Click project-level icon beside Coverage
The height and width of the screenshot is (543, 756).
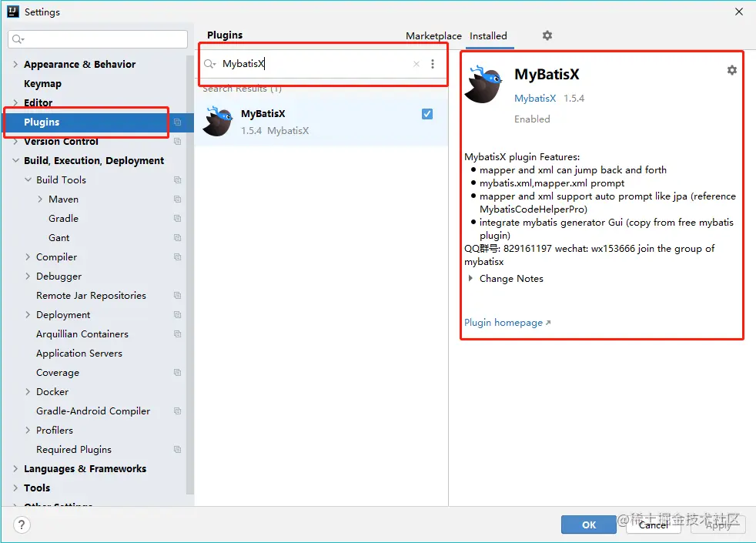pyautogui.click(x=177, y=372)
